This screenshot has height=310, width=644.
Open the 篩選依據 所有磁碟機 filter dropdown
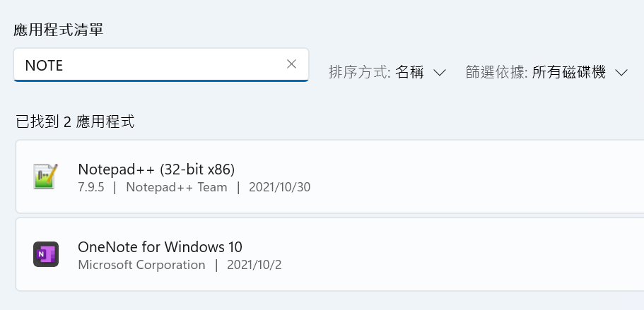[546, 73]
